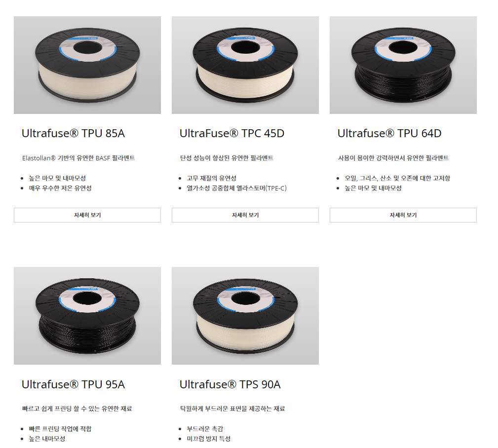Select the UltraFuse® TPC 45D title

pyautogui.click(x=232, y=133)
